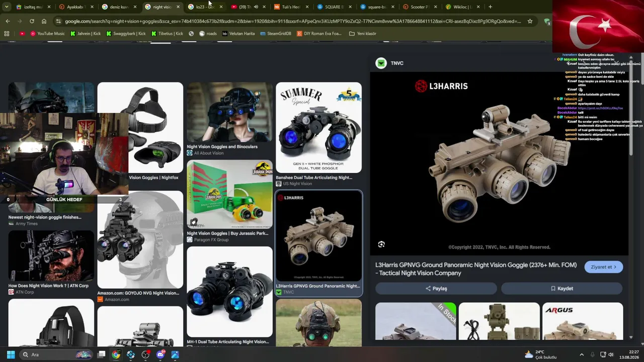This screenshot has width=644, height=362.
Task: Open Discord from the taskbar
Action: point(160,354)
